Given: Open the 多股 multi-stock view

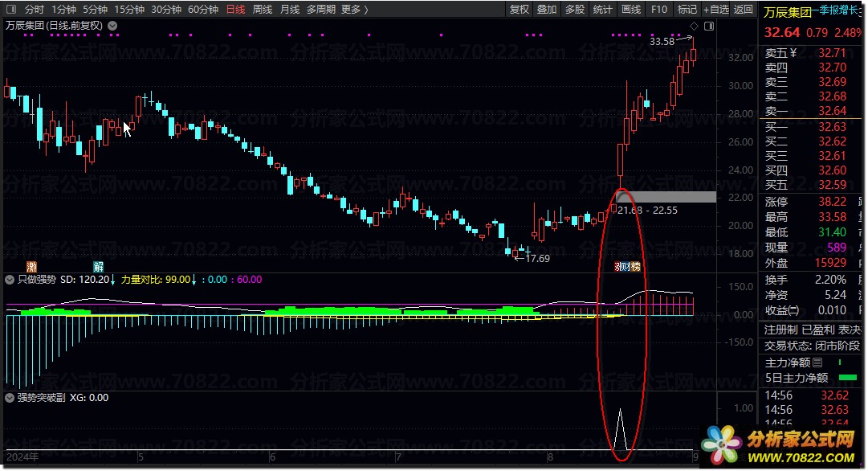Looking at the screenshot, I should [x=575, y=10].
